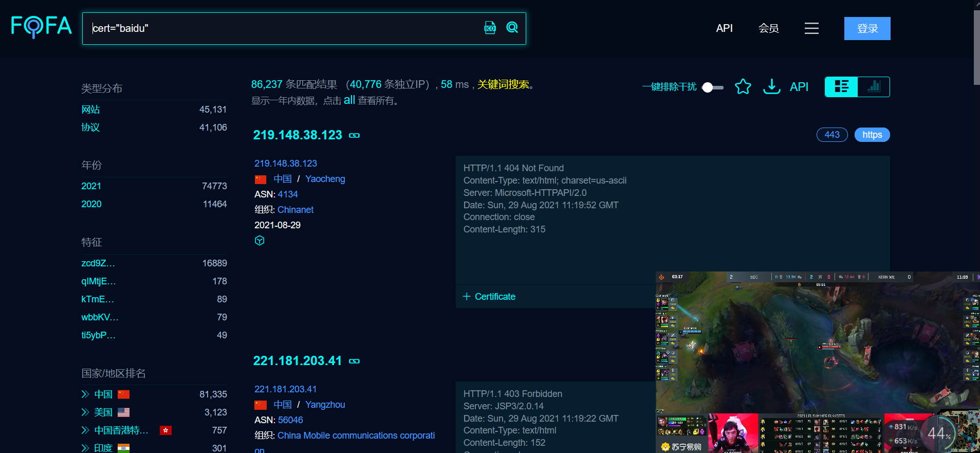This screenshot has height=453, width=980.
Task: Click 'all' to view all data
Action: coord(349,100)
